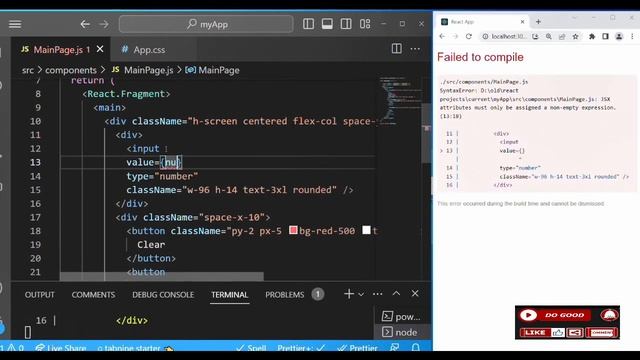Open the browser profile avatar
This screenshot has height=360, width=640.
tap(619, 36)
